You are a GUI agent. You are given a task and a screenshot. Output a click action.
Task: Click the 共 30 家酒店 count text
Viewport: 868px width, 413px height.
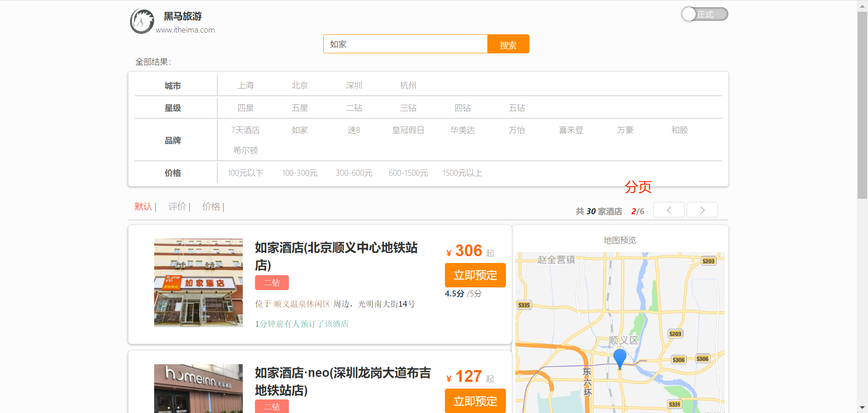coord(599,211)
